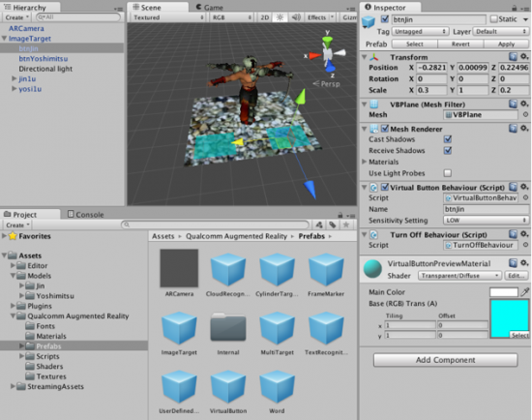Open VBPlane Mesh Filter gear menu
Screen dimensions: 532x420
(524, 104)
